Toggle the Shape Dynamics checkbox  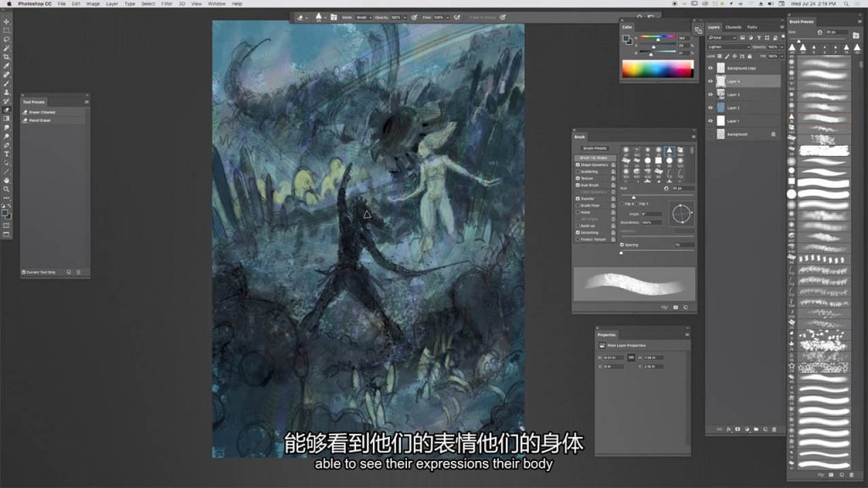578,165
